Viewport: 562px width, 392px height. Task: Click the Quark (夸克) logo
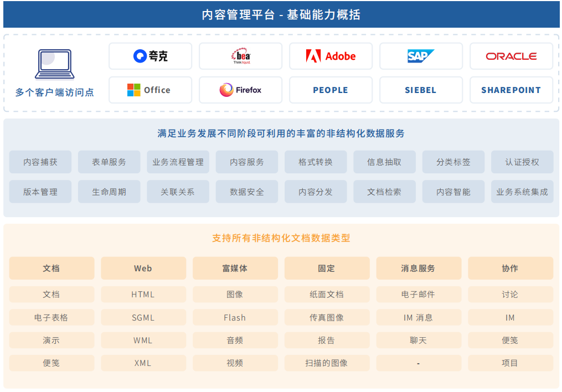pyautogui.click(x=150, y=56)
